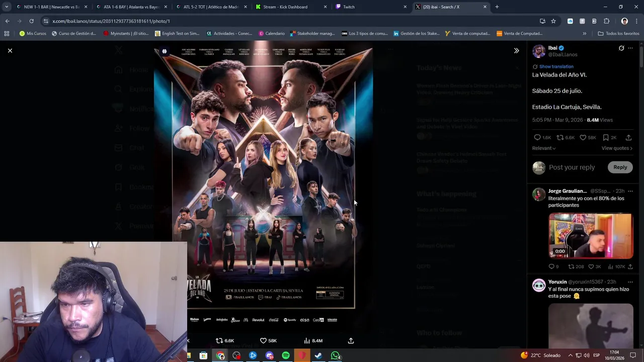Click the install app icon in address bar
Screen dimensions: 644x362
tap(542, 21)
